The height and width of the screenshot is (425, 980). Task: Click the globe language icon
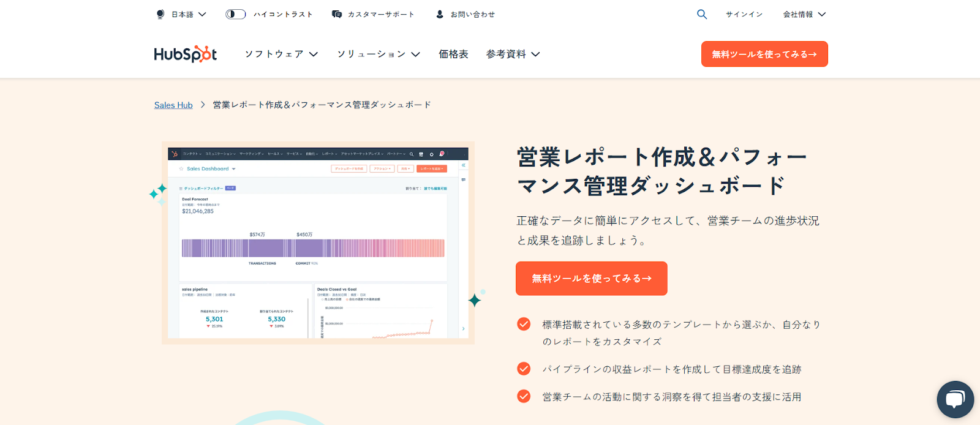(160, 14)
